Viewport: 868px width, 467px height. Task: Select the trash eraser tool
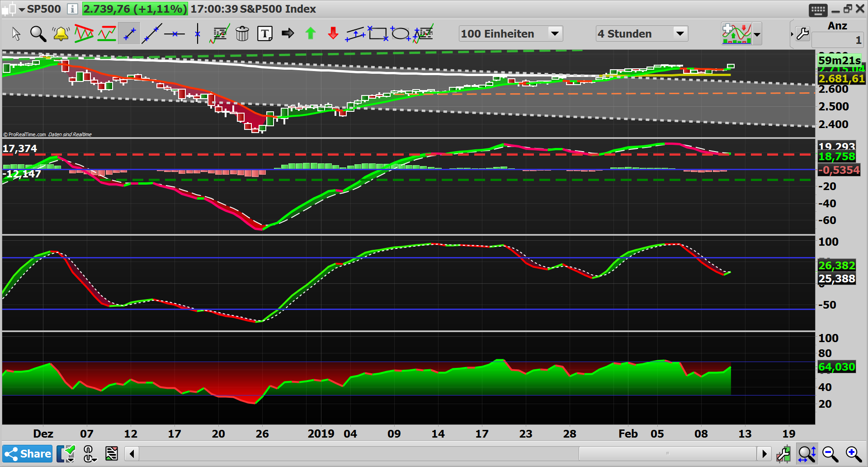click(x=243, y=33)
